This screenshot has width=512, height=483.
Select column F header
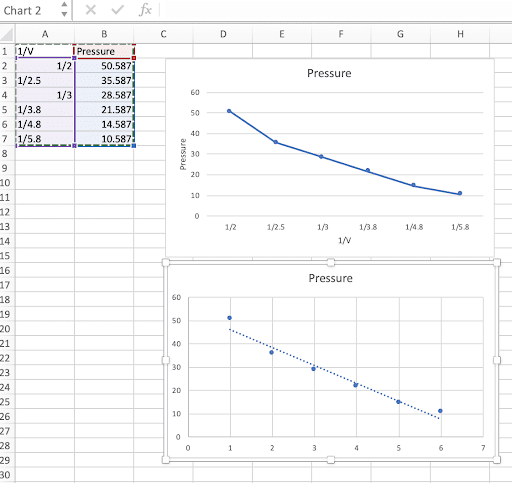[x=341, y=34]
